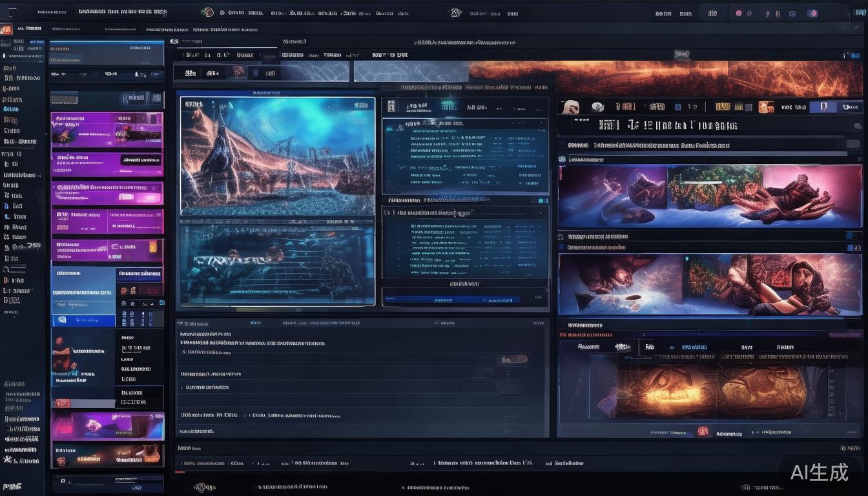Screen dimensions: 868x496
Task: Click the orange app icon in top-left corner
Action: tap(6, 29)
